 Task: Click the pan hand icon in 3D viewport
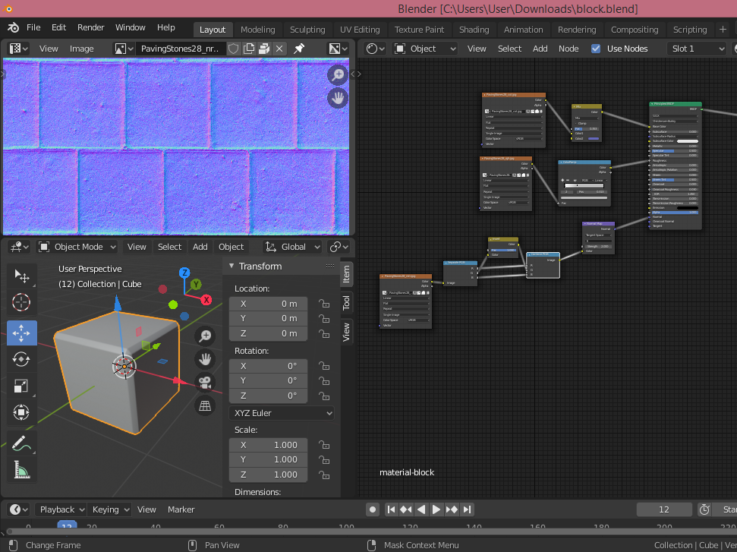[x=205, y=359]
